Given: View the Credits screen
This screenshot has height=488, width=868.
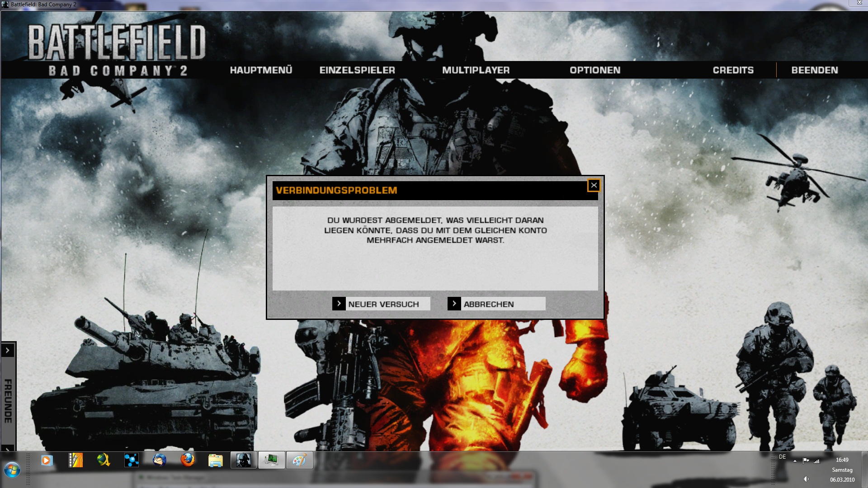Looking at the screenshot, I should pos(733,70).
